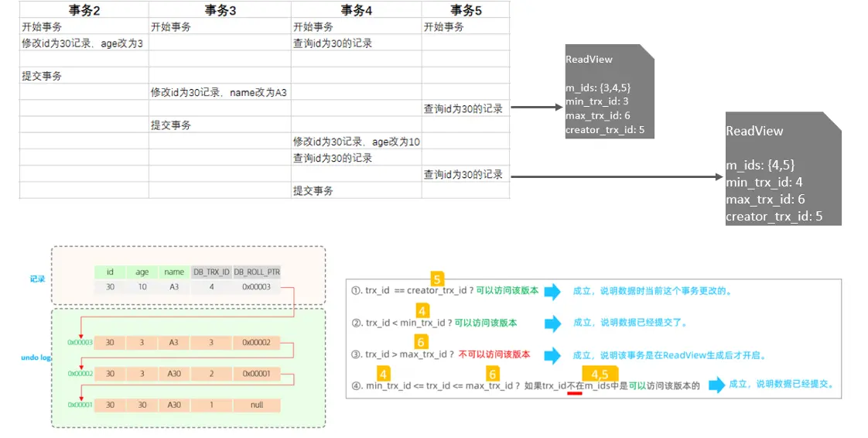Image resolution: width=868 pixels, height=438 pixels.
Task: Click the DB_TRX_ID column header in record
Action: point(210,272)
